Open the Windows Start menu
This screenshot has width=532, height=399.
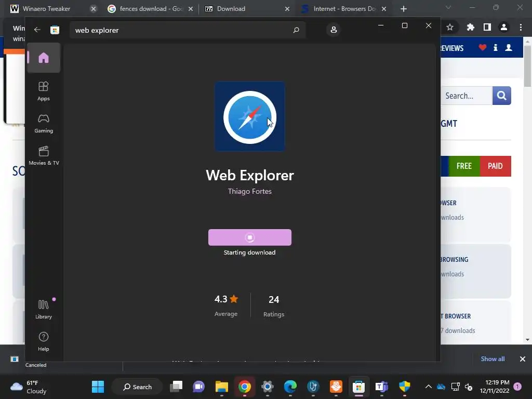tap(98, 387)
